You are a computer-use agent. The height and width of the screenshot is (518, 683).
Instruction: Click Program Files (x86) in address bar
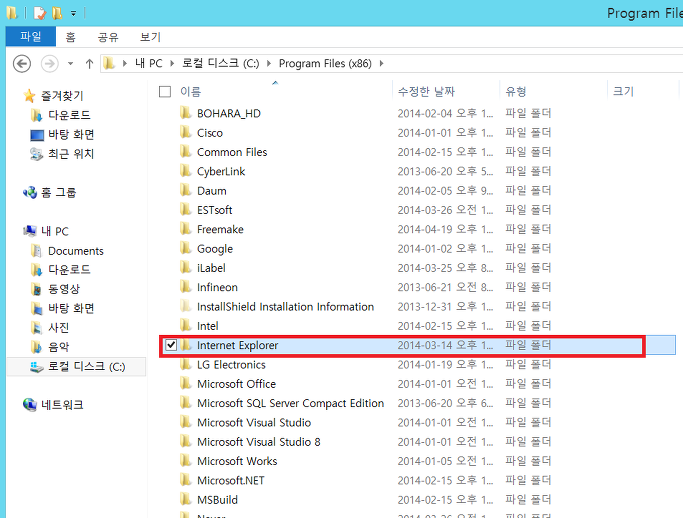tap(325, 64)
